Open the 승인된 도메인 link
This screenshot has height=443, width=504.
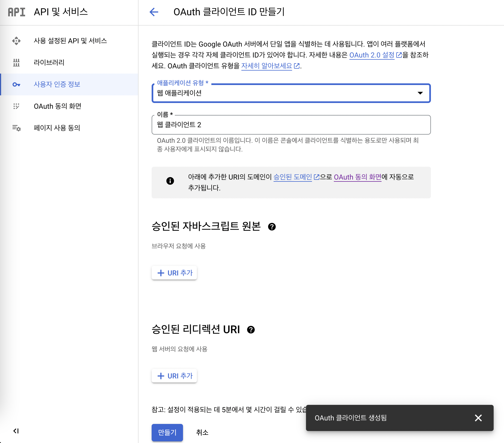(293, 177)
